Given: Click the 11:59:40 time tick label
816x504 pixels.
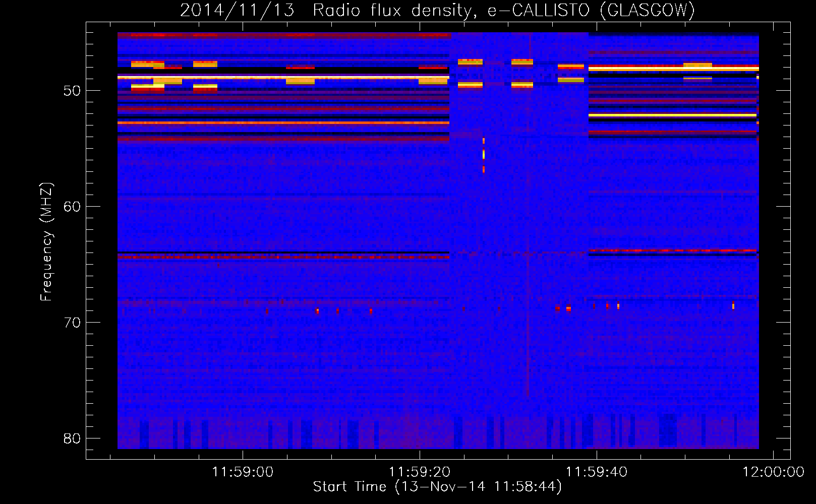Looking at the screenshot, I should click(x=597, y=472).
